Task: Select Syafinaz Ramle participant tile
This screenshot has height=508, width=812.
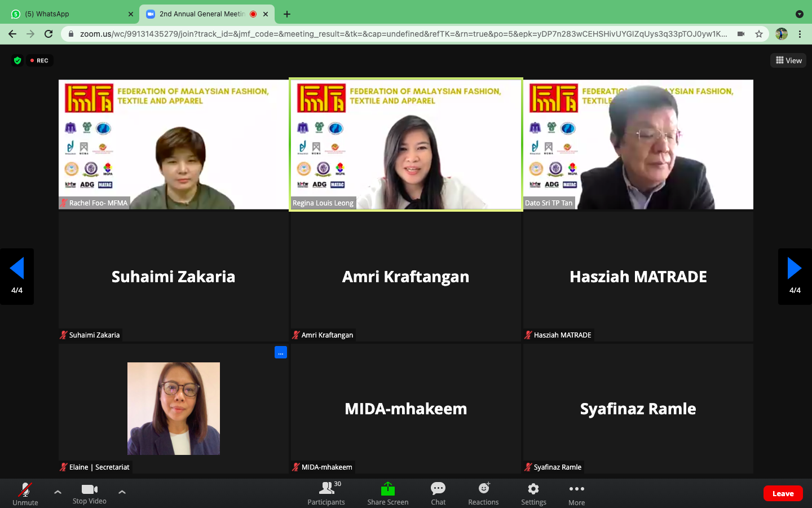Action: (x=638, y=409)
